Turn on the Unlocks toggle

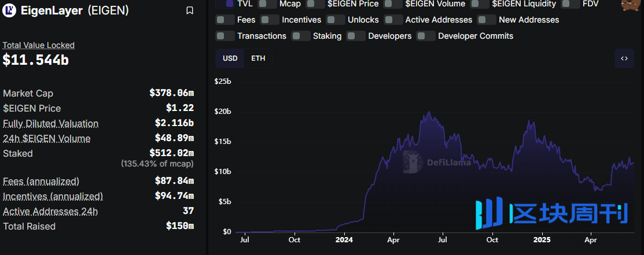[336, 20]
